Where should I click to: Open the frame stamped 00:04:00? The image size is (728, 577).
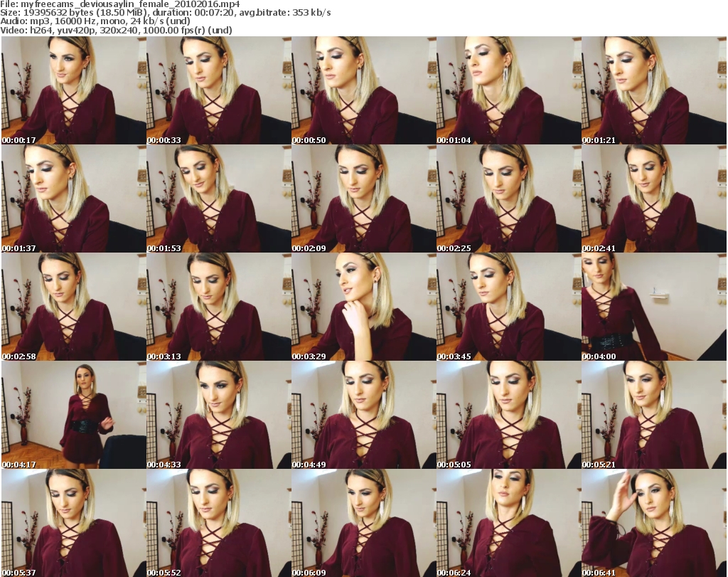pos(654,307)
